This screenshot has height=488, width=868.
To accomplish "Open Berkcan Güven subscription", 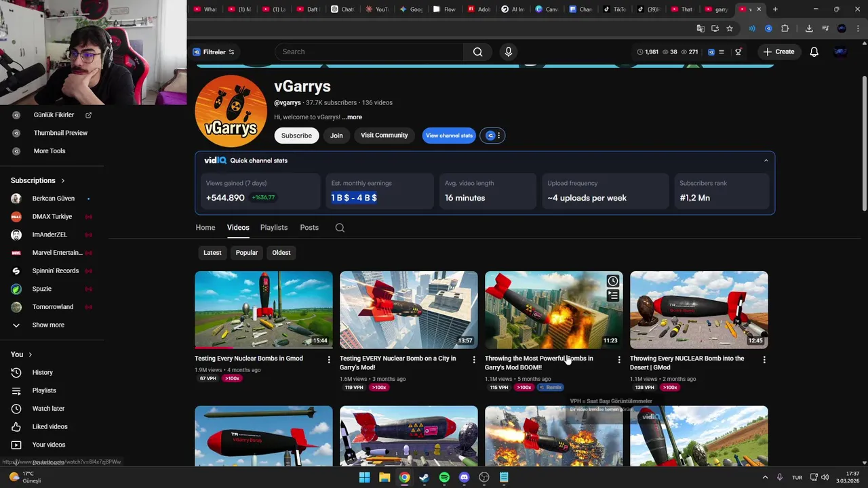I will point(53,199).
